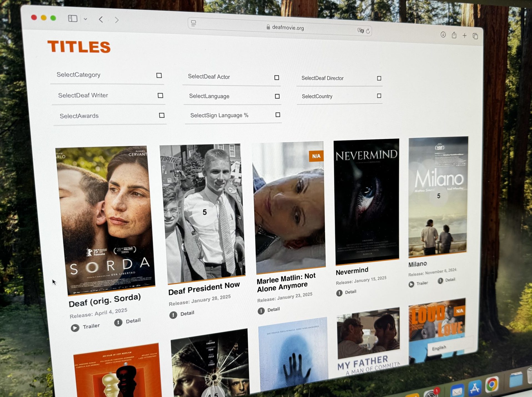Click the Detail link under Nevermind
The image size is (532, 397).
tap(350, 292)
